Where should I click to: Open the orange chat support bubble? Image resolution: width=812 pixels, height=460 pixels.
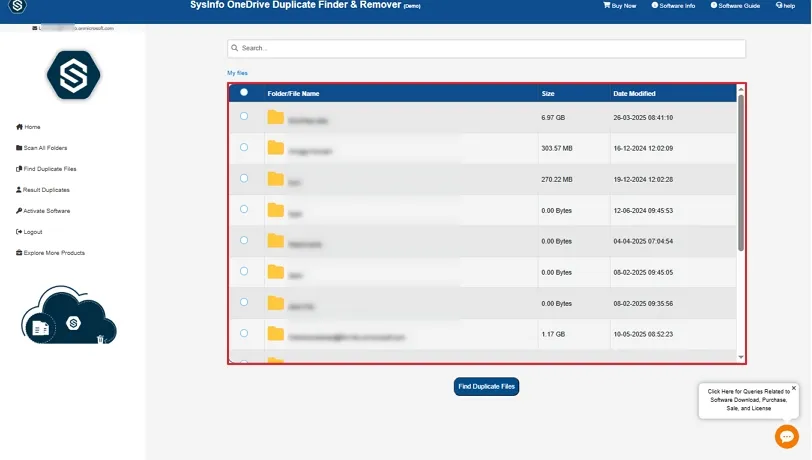coord(787,436)
